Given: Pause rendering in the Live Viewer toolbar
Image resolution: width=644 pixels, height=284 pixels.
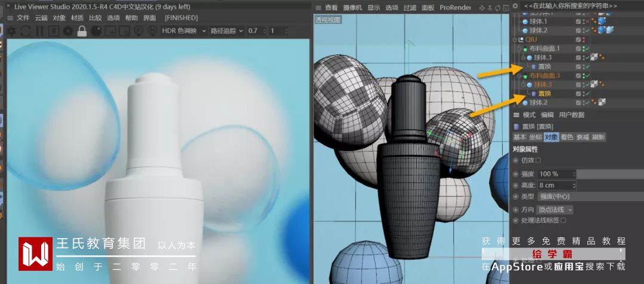Looking at the screenshot, I should tap(39, 31).
